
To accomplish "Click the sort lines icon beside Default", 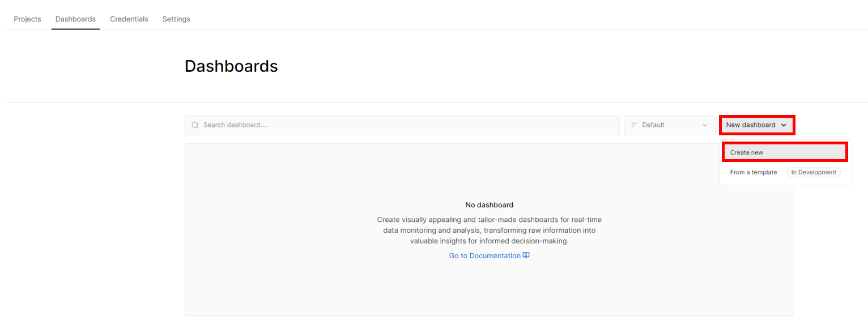I will [635, 125].
